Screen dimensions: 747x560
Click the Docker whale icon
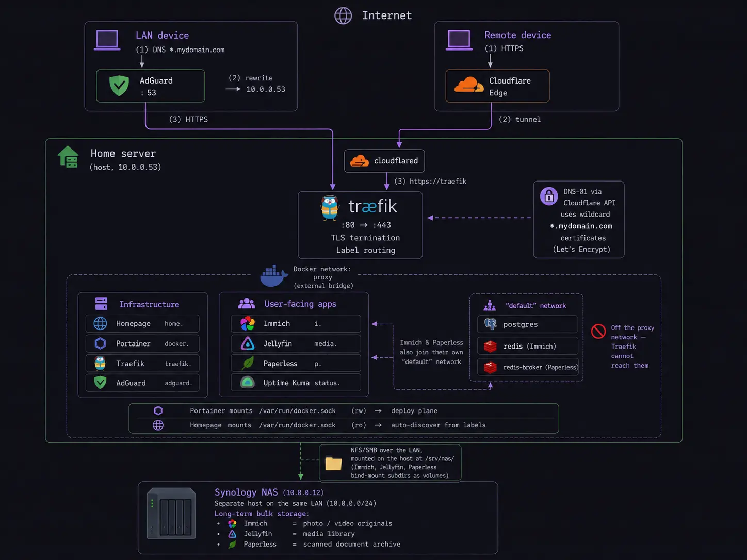point(273,276)
